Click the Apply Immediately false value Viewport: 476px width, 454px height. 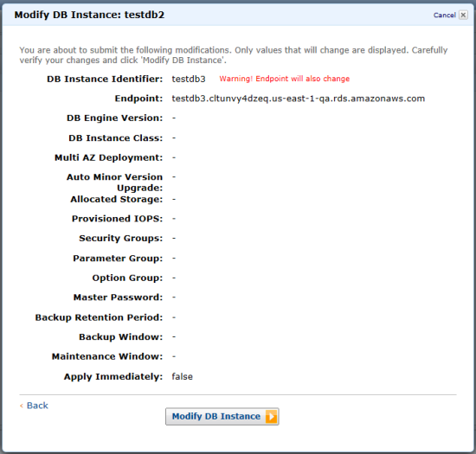[x=182, y=376]
